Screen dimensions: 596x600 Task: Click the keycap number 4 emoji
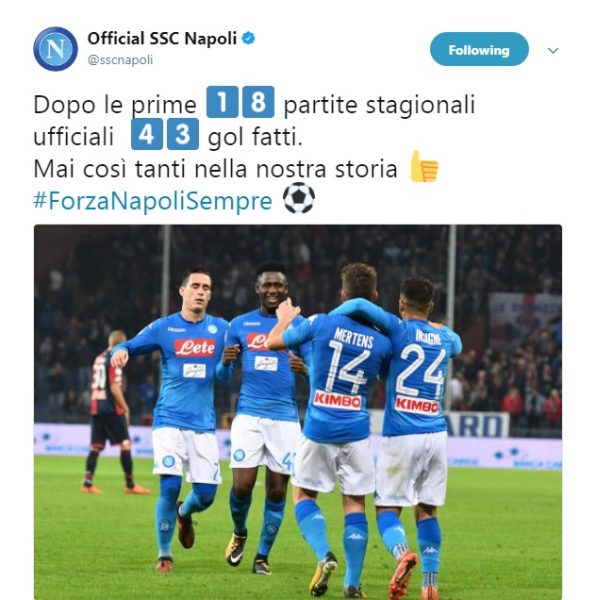147,134
